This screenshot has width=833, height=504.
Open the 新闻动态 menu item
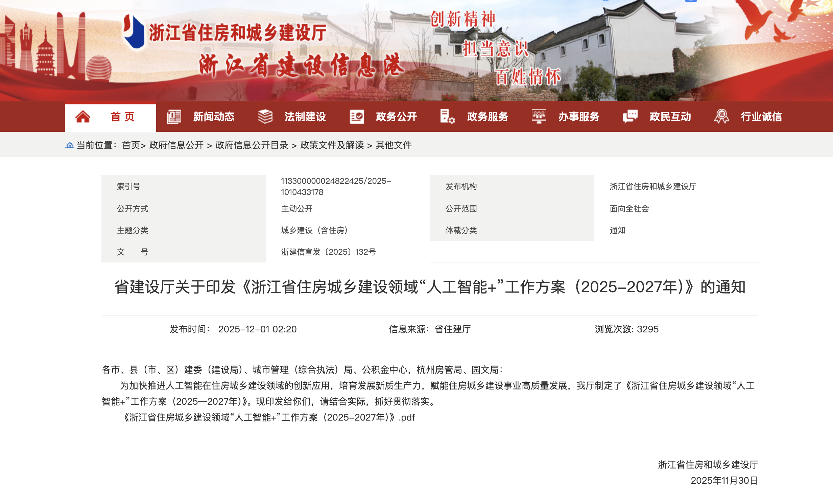(214, 117)
